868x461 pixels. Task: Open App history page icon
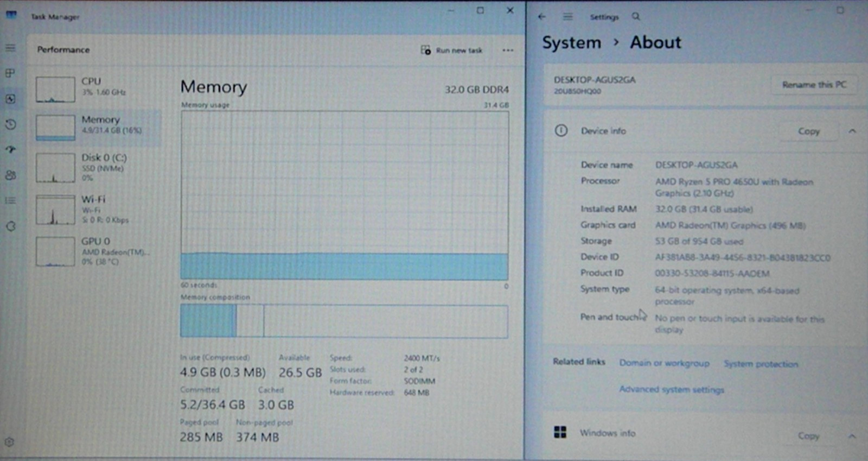10,124
